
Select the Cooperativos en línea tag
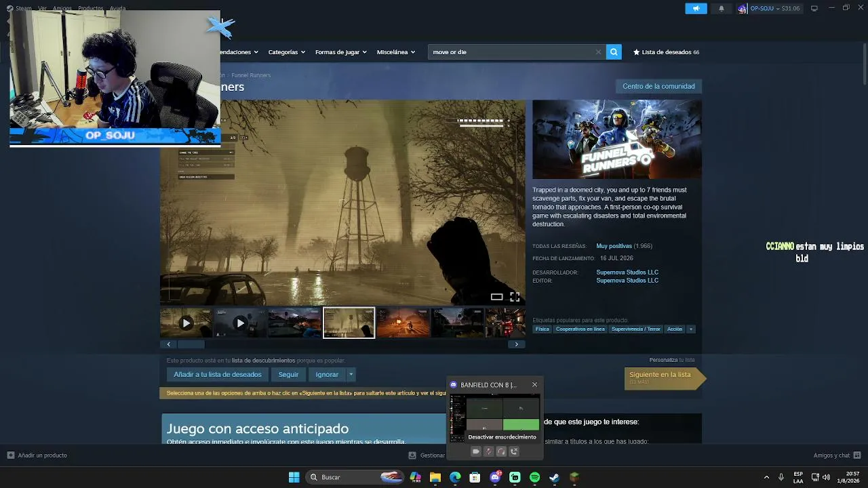click(x=580, y=329)
